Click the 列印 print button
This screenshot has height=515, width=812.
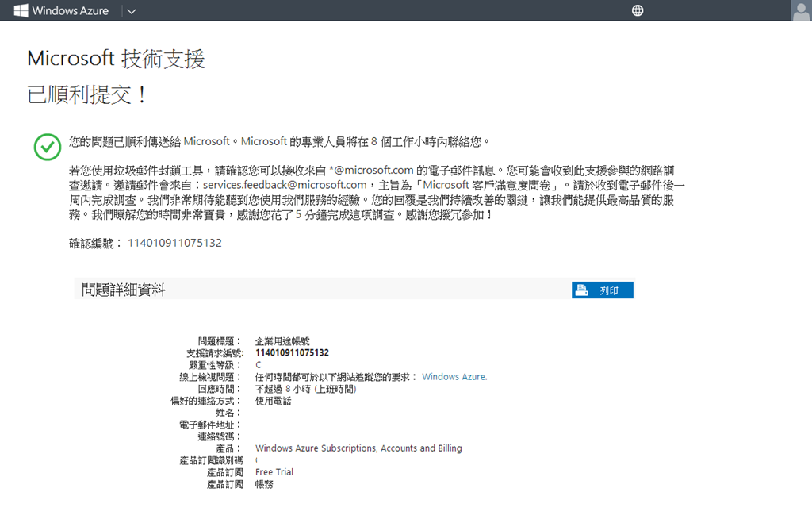[x=603, y=290]
